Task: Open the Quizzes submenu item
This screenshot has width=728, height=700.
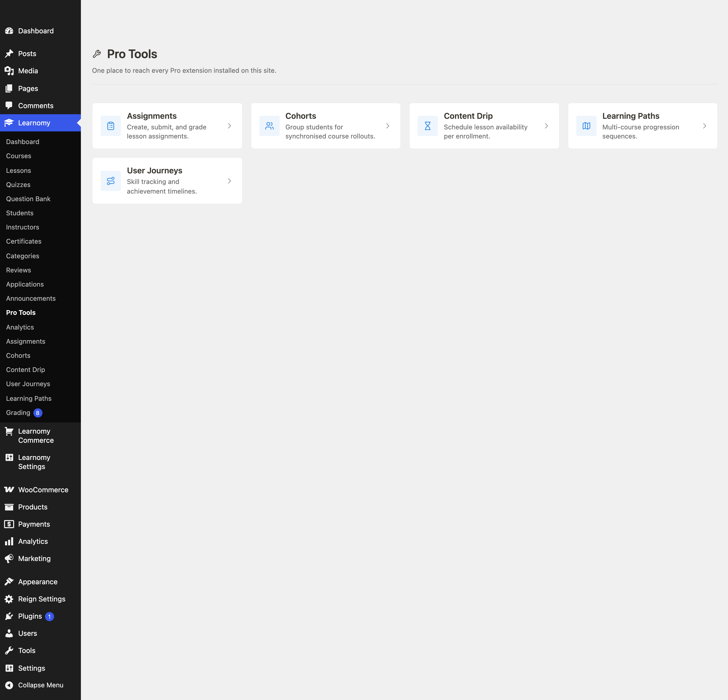Action: pos(18,184)
